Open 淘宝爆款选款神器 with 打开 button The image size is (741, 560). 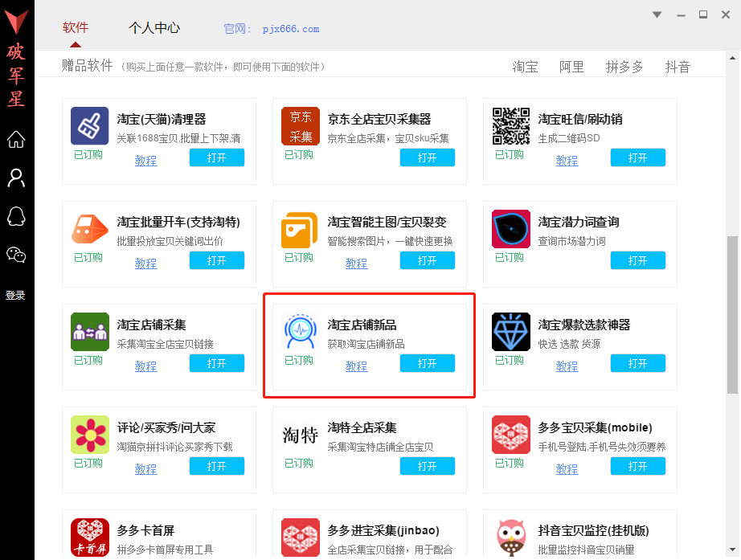point(638,363)
